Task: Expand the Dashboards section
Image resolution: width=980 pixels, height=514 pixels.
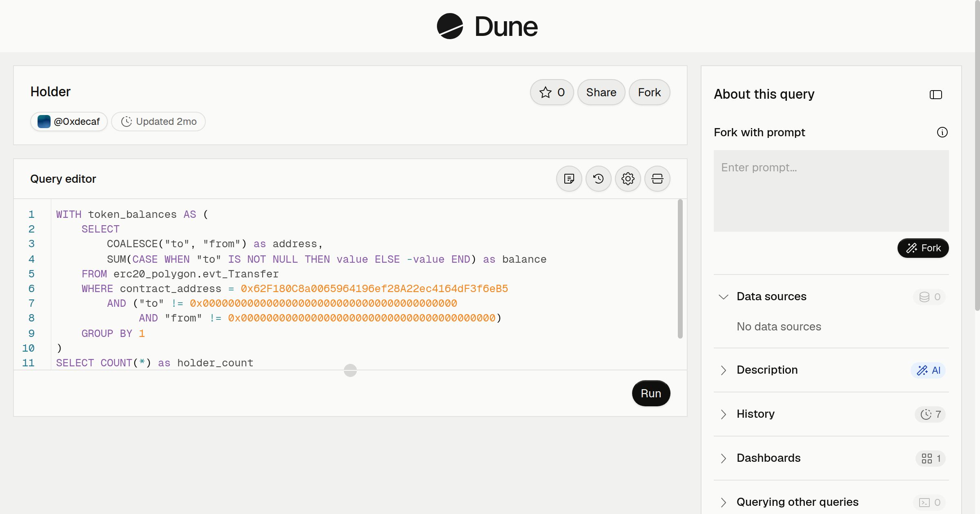Action: click(x=724, y=458)
